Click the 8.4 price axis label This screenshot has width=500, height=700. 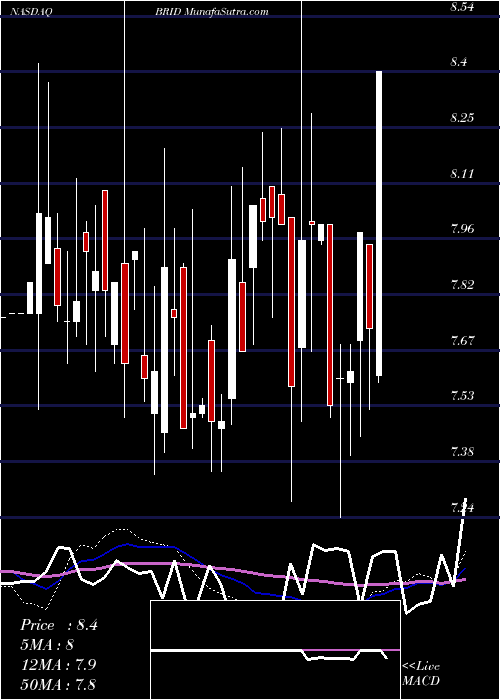(x=459, y=62)
